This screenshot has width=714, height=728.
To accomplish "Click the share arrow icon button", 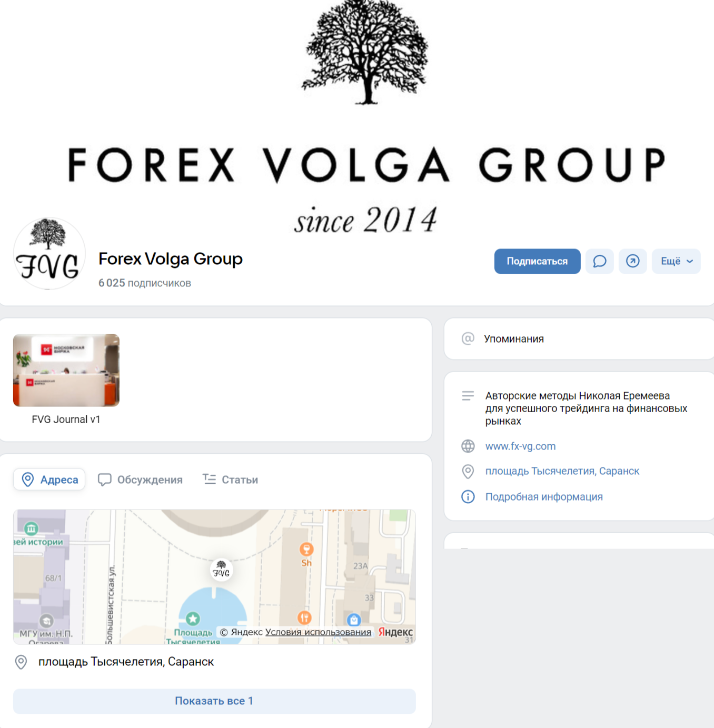I will [632, 261].
